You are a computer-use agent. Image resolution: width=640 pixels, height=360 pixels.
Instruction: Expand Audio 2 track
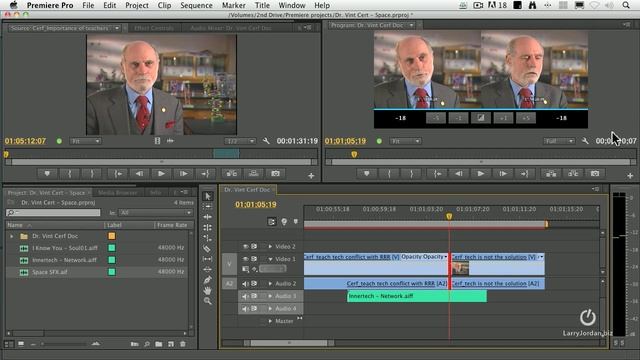pos(270,283)
